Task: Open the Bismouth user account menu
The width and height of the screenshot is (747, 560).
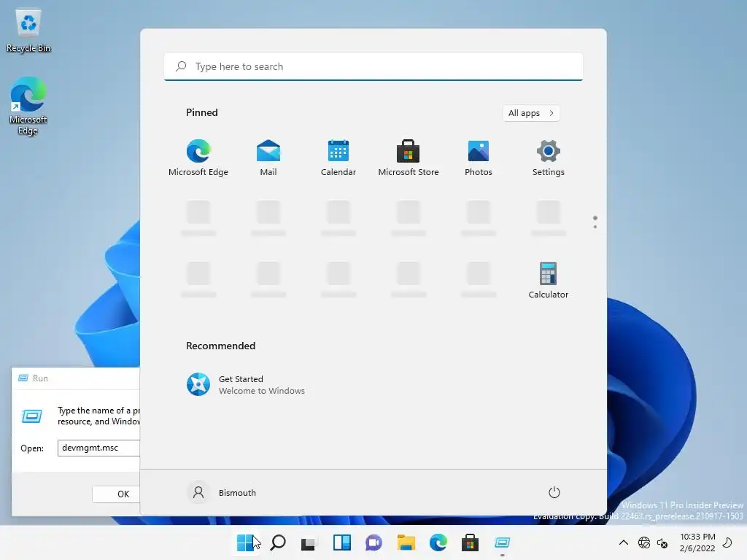Action: 222,492
